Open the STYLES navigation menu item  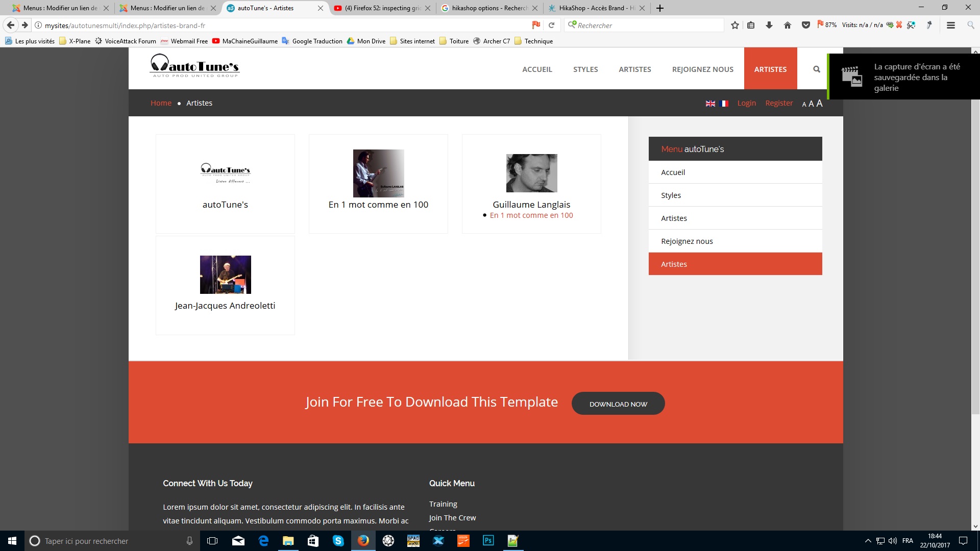click(585, 69)
